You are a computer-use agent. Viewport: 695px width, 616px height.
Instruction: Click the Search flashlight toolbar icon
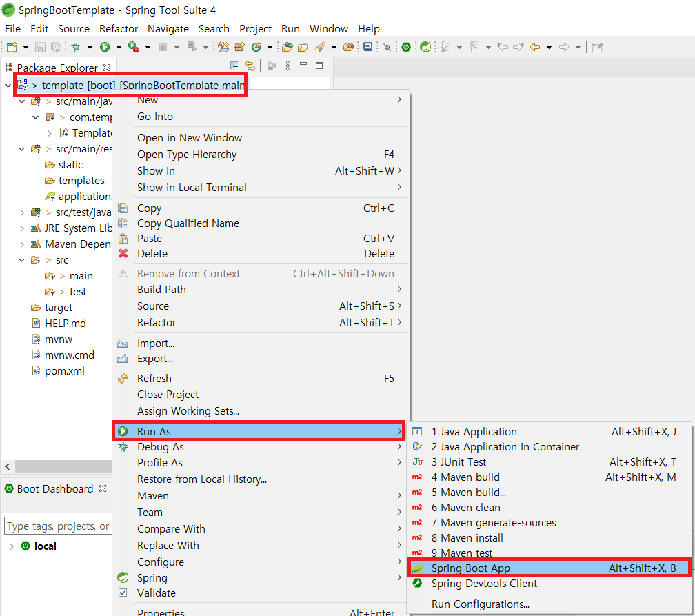pos(320,47)
